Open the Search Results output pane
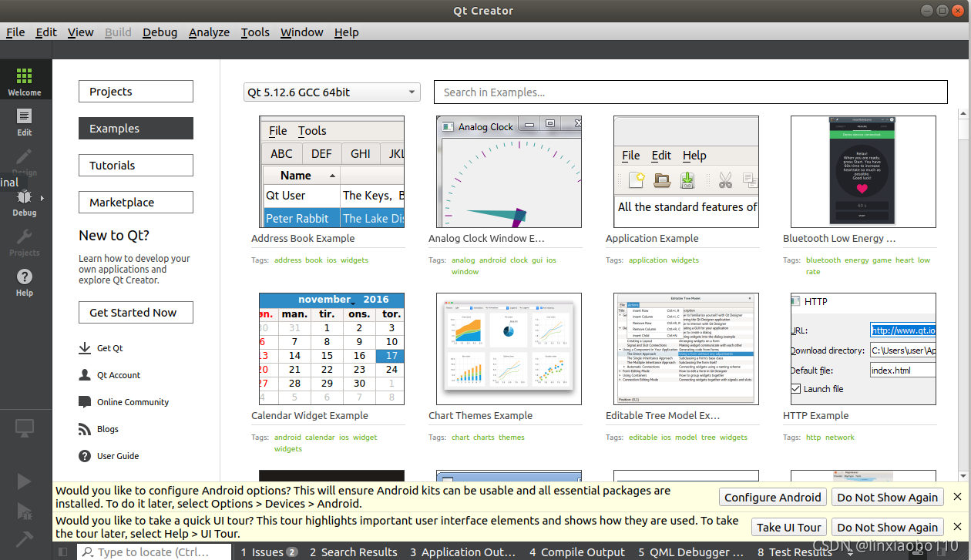 pos(354,552)
